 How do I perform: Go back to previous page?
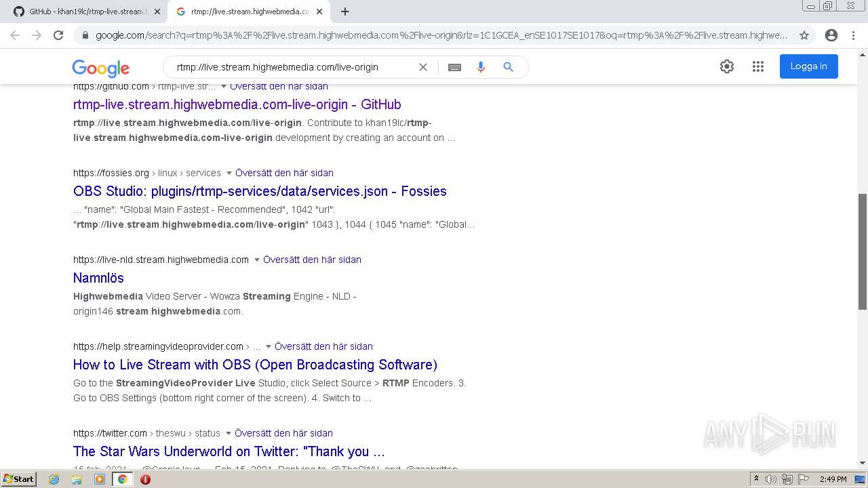(15, 35)
